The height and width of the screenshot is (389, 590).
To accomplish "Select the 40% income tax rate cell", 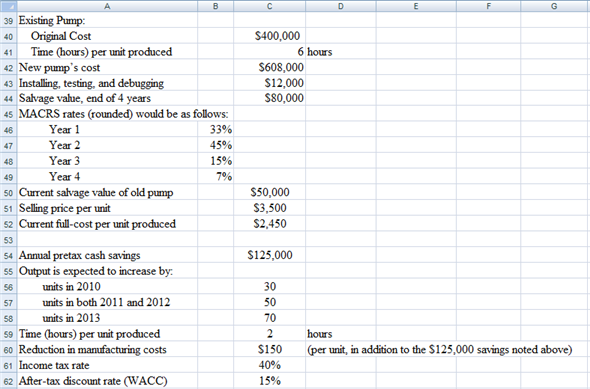I will click(x=269, y=365).
